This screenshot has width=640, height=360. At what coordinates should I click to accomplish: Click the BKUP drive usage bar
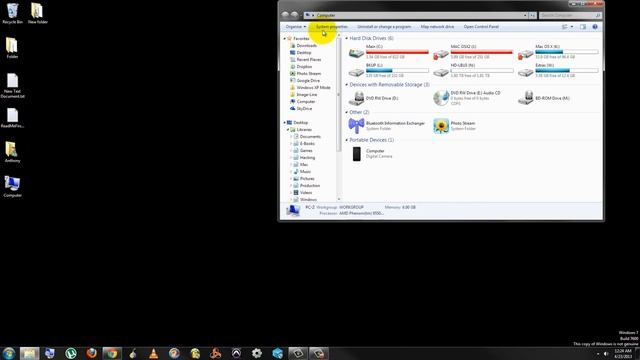click(397, 71)
